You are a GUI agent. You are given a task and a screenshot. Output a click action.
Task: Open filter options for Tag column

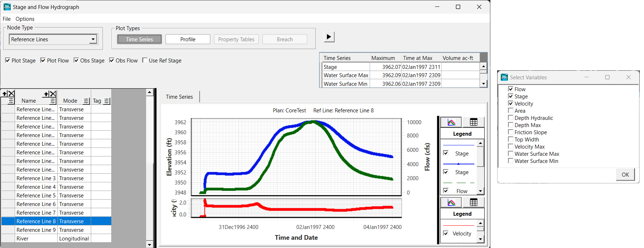click(107, 101)
